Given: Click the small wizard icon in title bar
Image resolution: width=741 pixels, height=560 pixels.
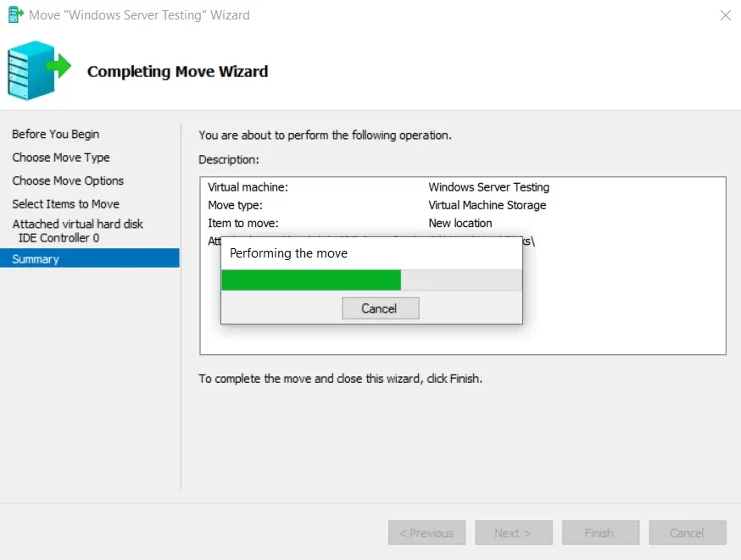Looking at the screenshot, I should pyautogui.click(x=15, y=15).
